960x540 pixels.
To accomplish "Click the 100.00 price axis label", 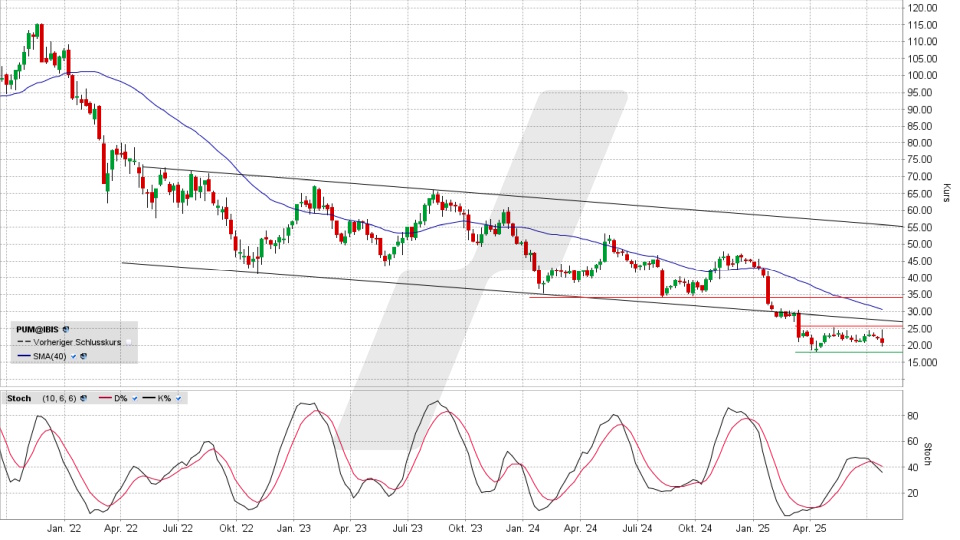I will click(x=923, y=75).
